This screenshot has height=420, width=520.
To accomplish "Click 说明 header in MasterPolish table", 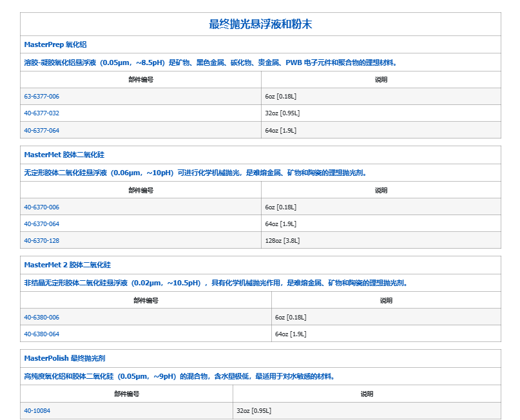I will [367, 394].
